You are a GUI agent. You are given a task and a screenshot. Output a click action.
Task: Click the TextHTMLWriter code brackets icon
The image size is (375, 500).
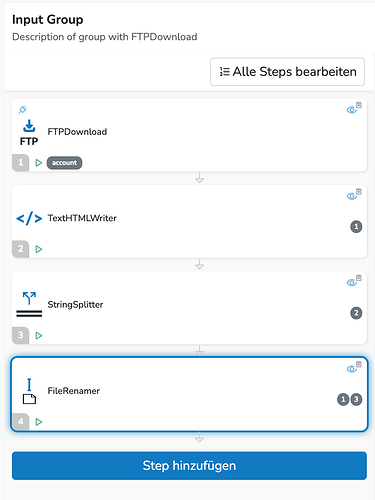(x=29, y=218)
